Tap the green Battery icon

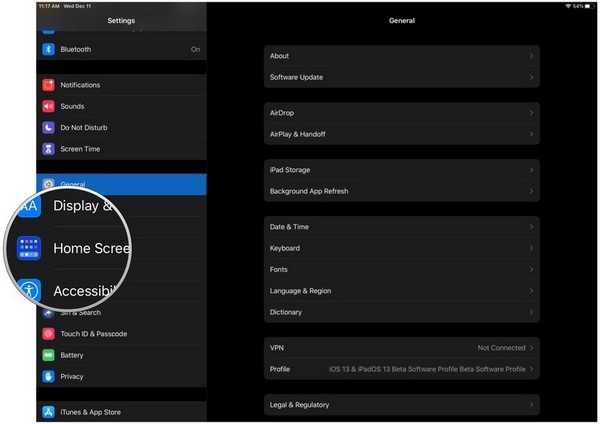tap(48, 355)
